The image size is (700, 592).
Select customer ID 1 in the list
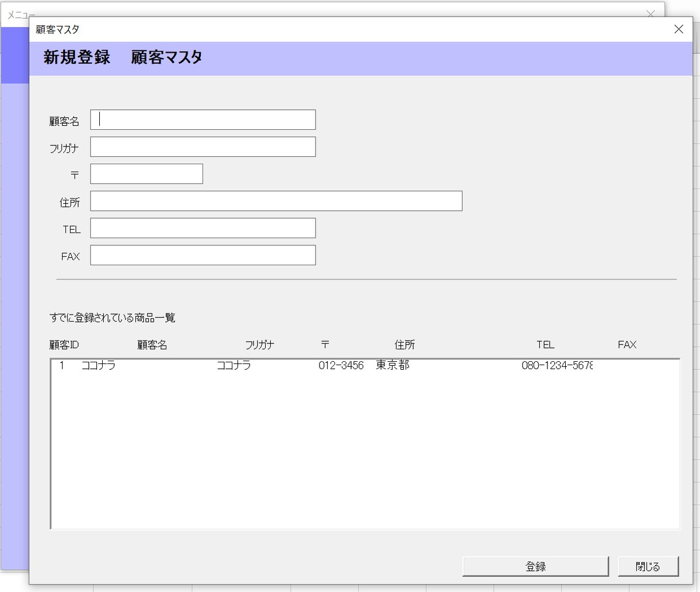click(62, 365)
